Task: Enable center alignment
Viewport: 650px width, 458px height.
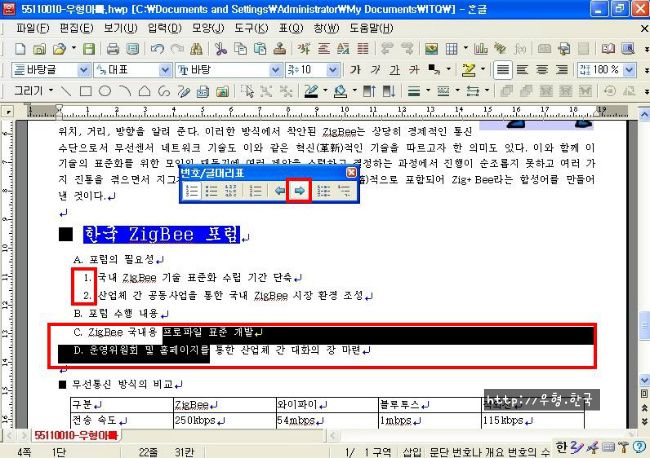Action: [542, 70]
